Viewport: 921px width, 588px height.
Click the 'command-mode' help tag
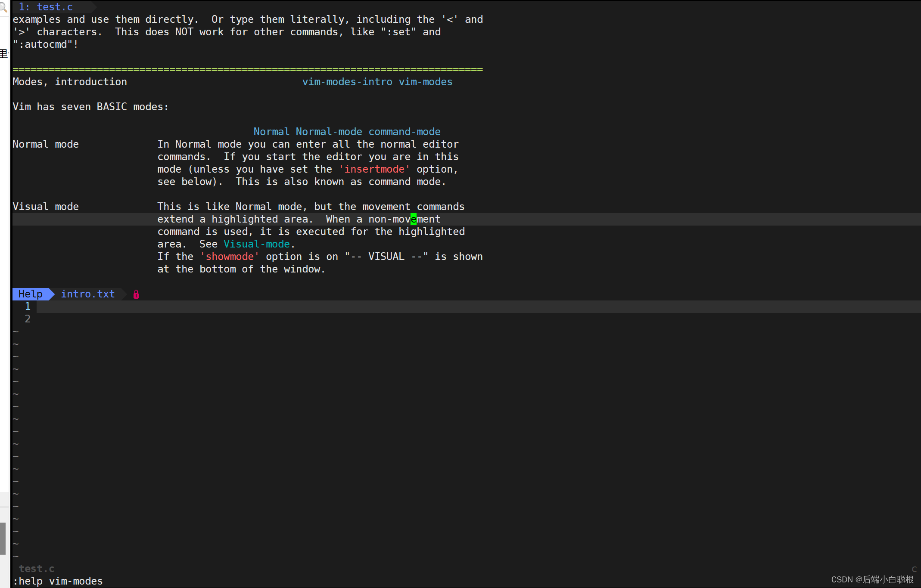coord(404,132)
